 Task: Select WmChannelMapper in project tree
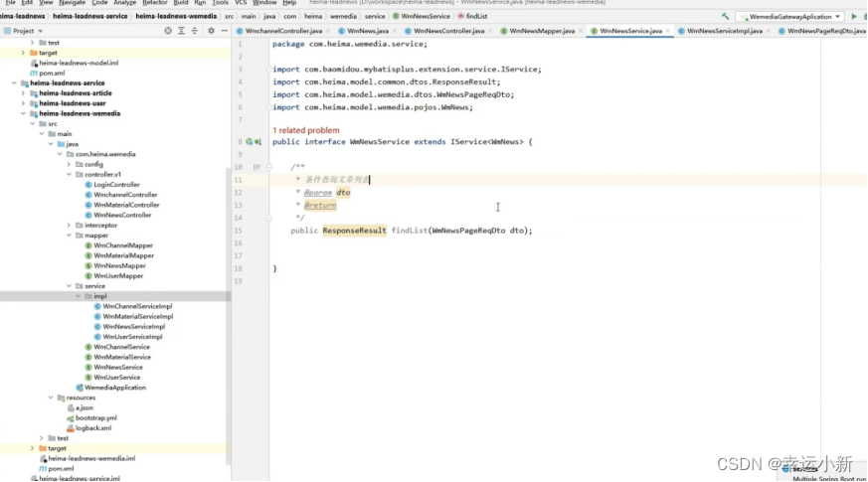(x=123, y=245)
